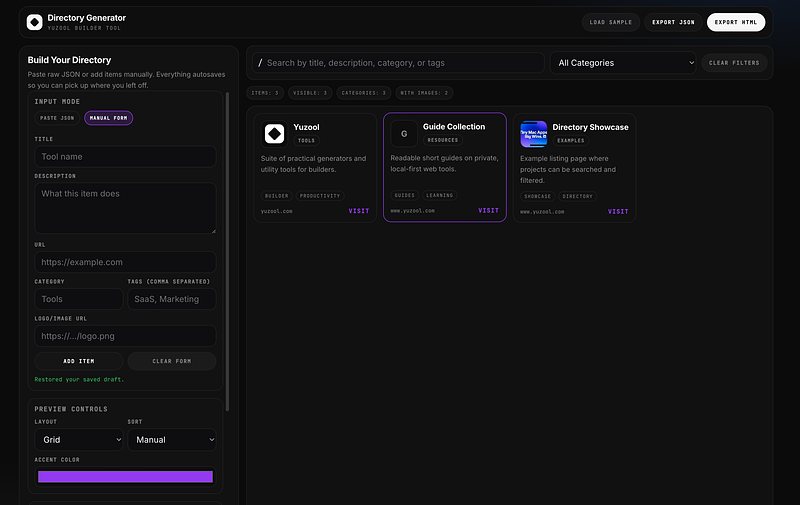The width and height of the screenshot is (800, 505).
Task: Click Add Item button
Action: click(79, 361)
